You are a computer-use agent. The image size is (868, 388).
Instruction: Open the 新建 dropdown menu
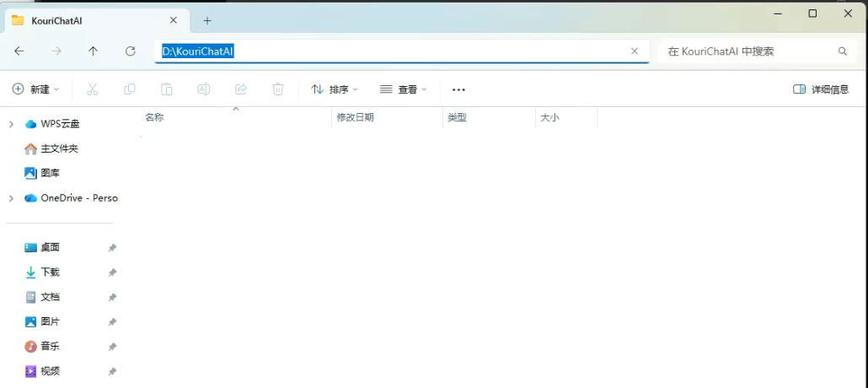36,89
